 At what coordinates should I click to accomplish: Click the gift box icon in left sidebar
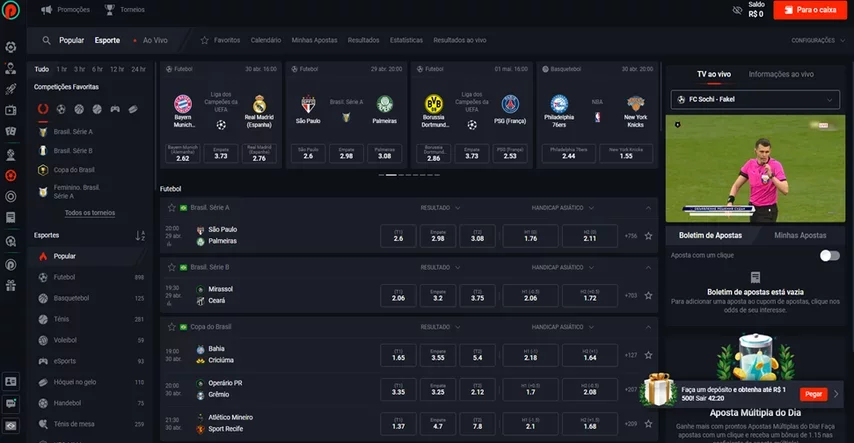click(10, 285)
